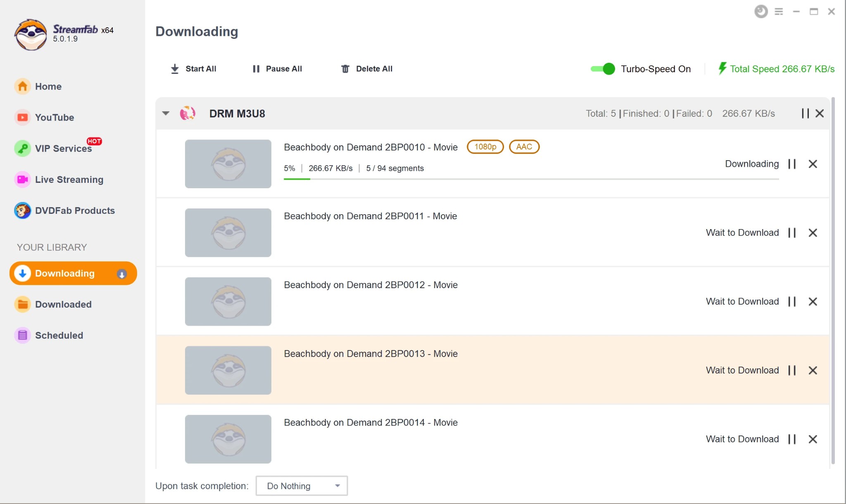The image size is (846, 504).
Task: Select the YouTube sidebar icon
Action: 22,117
